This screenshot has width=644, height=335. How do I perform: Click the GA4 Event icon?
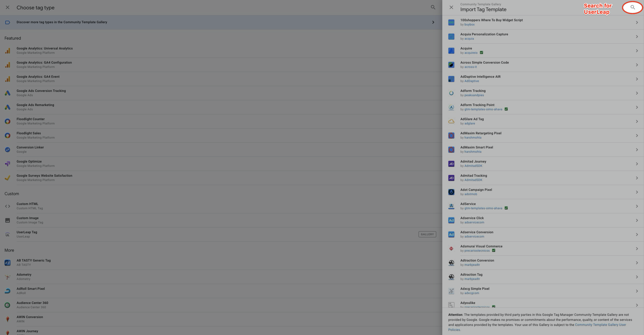(x=8, y=79)
